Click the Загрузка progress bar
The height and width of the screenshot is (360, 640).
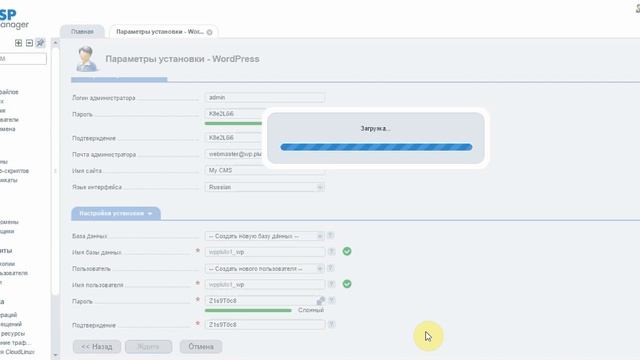click(376, 147)
